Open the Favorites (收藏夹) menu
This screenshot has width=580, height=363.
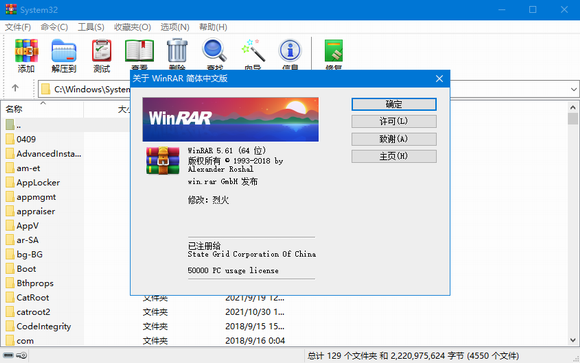click(132, 27)
